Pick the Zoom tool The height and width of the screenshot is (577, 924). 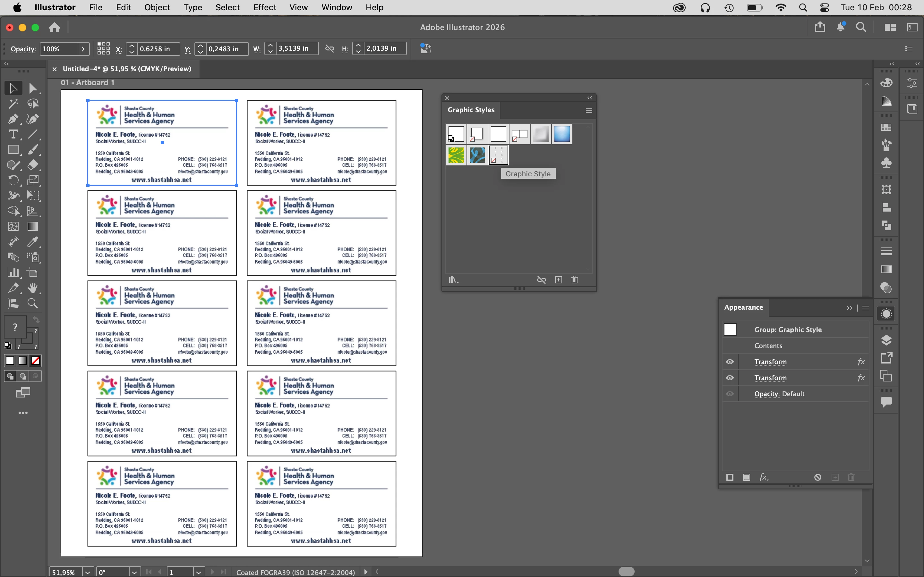(33, 303)
